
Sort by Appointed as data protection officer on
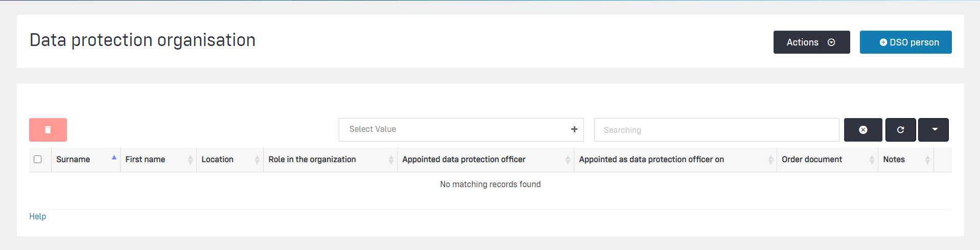coord(651,160)
